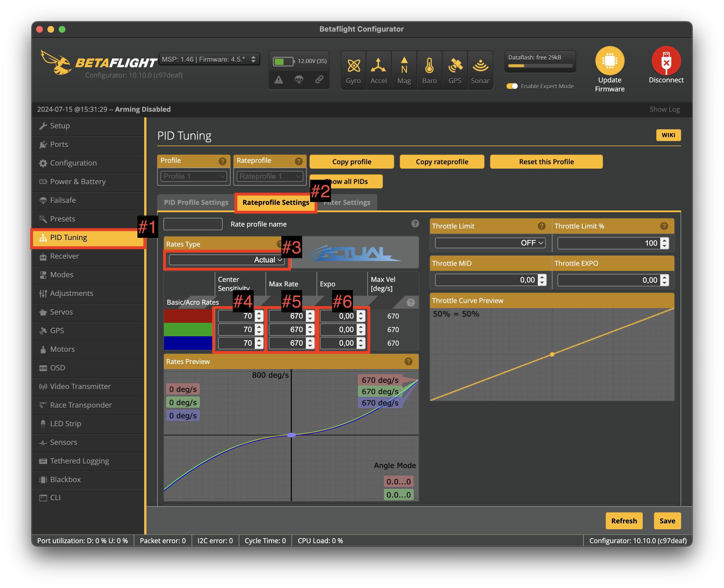Click the red roll color swatch
Image resolution: width=724 pixels, height=588 pixels.
(x=188, y=316)
